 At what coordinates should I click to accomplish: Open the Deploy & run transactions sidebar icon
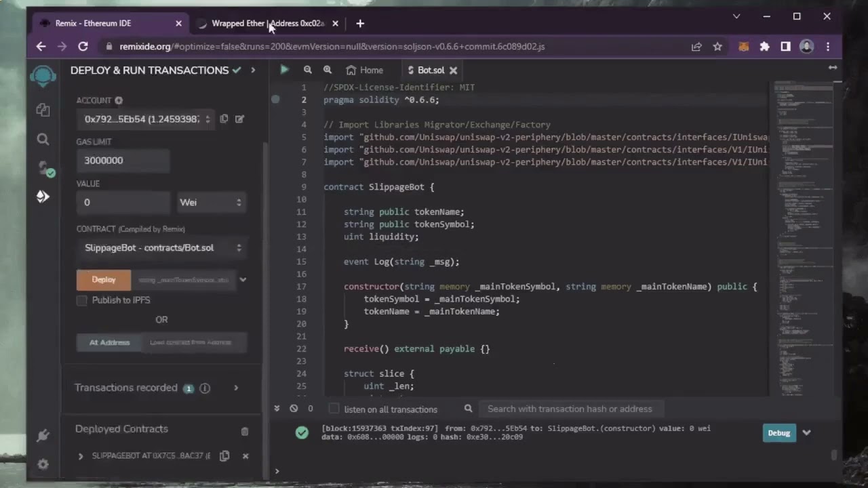tap(43, 197)
